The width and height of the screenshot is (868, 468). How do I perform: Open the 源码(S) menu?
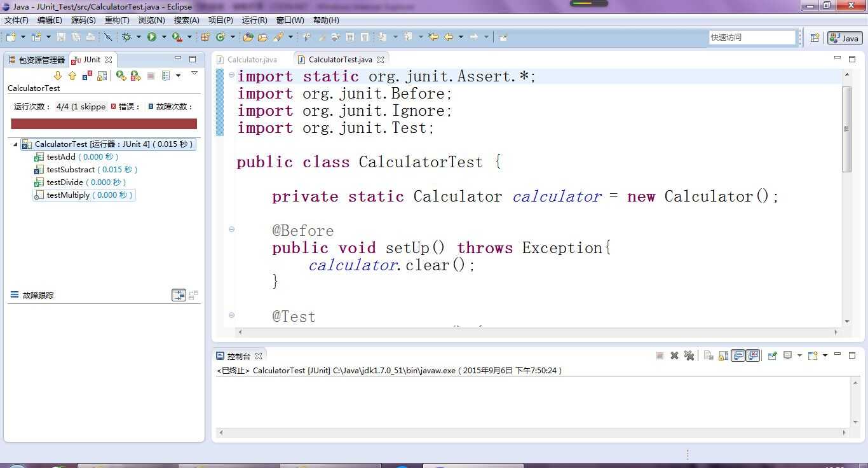pyautogui.click(x=83, y=20)
